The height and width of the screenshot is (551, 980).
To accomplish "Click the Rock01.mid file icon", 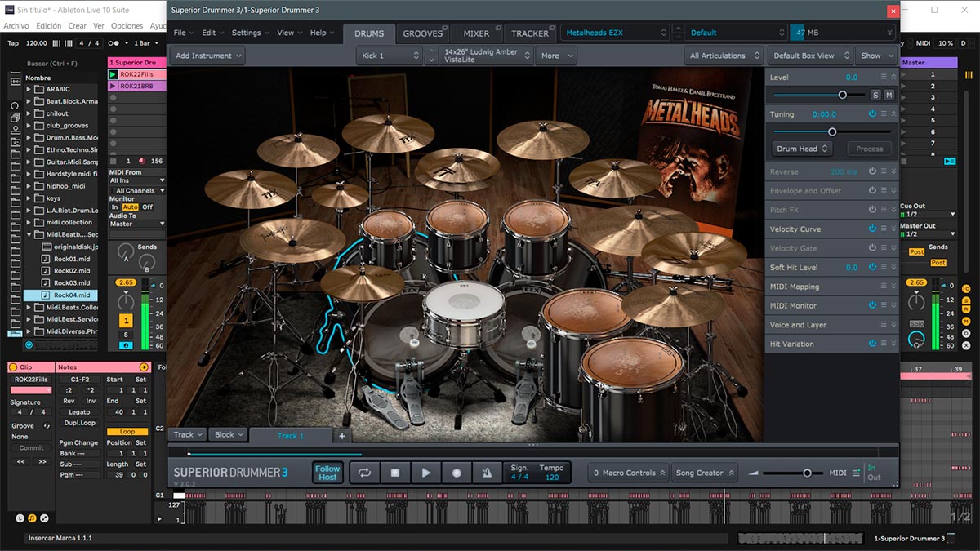I will tap(46, 259).
